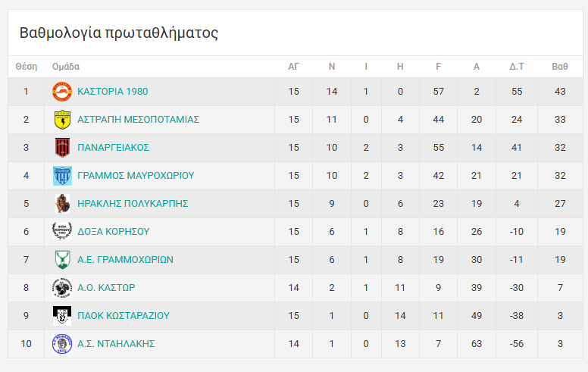
Task: Click the Δ.Τ goal difference header
Action: click(x=517, y=67)
